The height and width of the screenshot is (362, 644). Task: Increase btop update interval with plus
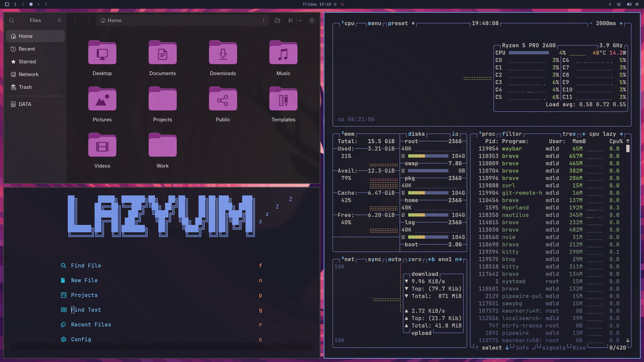coord(621,23)
